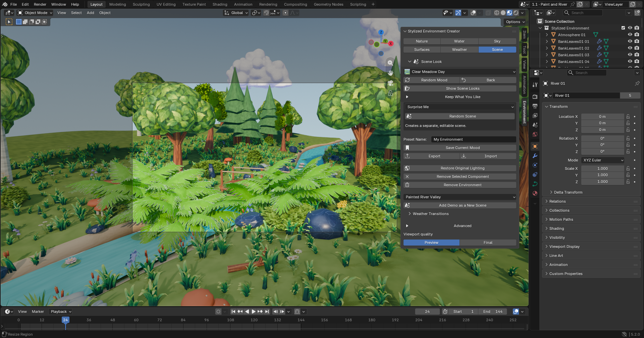Select the Weather category tab
Viewport: 644px width, 338px height.
click(x=459, y=50)
